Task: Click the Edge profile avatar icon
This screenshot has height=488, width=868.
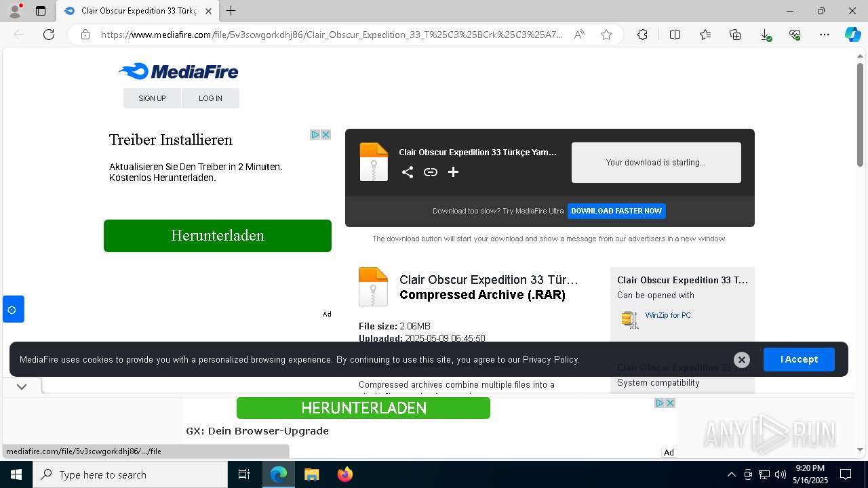Action: (14, 11)
